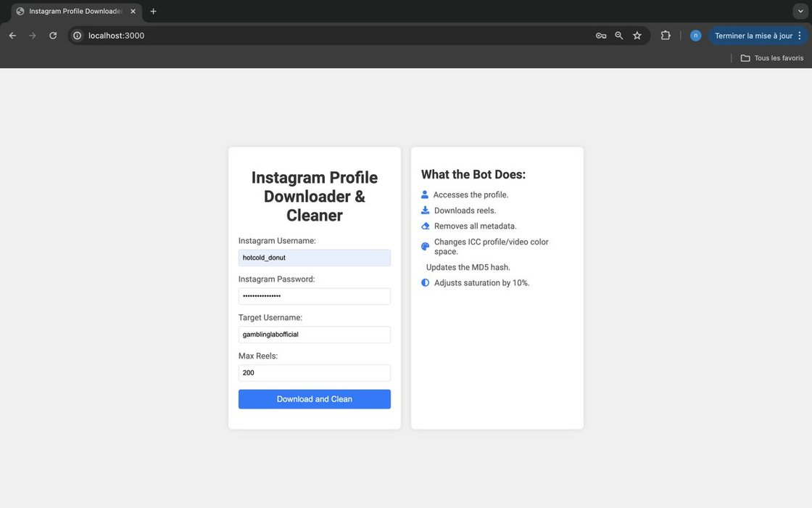
Task: Click the 'Instagram Profile Downloader & Cleaner' heading
Action: click(x=315, y=197)
